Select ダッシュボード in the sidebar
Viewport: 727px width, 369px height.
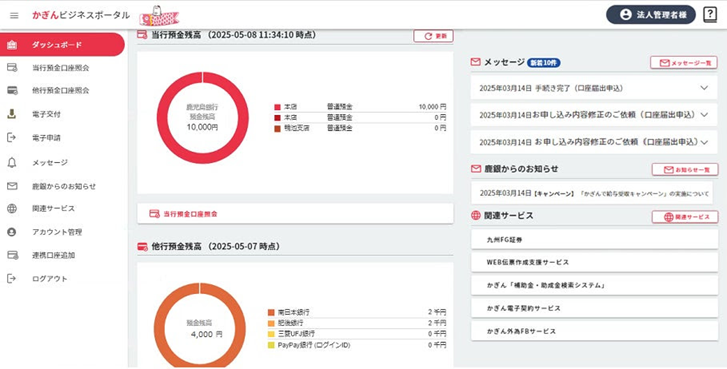(62, 45)
